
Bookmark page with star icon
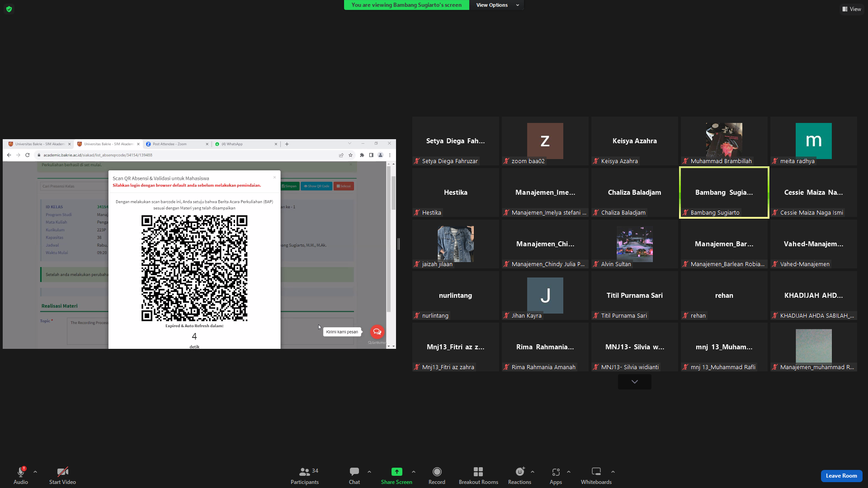(350, 155)
